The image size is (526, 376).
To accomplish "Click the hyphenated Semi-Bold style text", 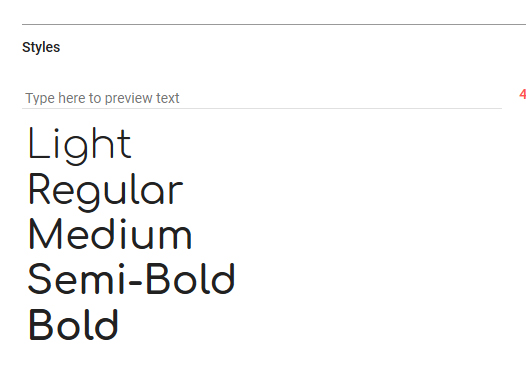I will click(x=132, y=279).
